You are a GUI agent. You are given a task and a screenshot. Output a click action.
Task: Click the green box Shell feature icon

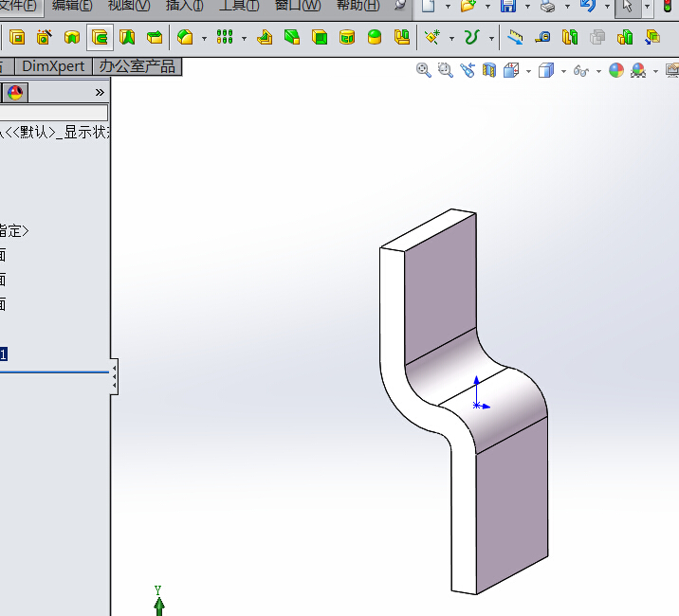pos(320,38)
